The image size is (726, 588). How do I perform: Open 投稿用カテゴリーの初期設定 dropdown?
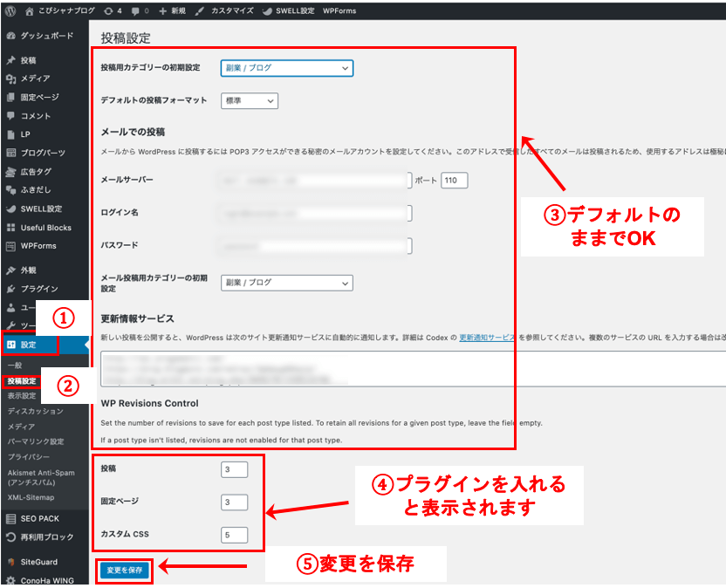pos(287,68)
